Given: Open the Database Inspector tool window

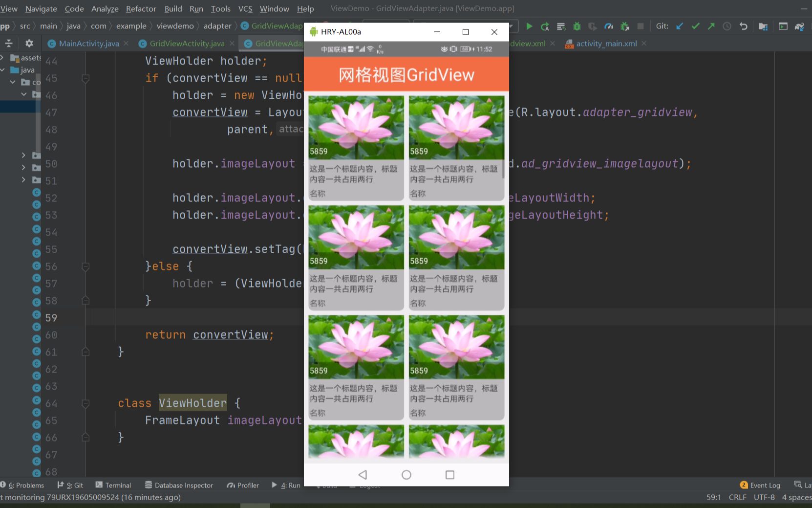Looking at the screenshot, I should 179,485.
